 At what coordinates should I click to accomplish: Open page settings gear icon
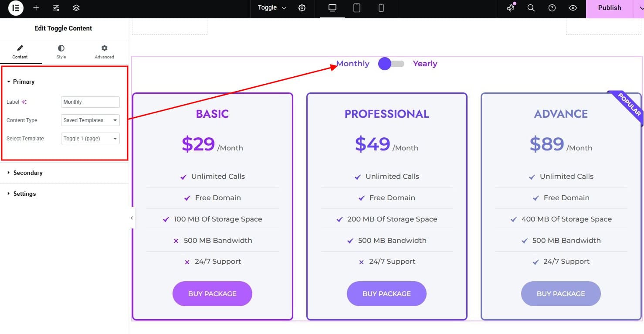tap(302, 8)
